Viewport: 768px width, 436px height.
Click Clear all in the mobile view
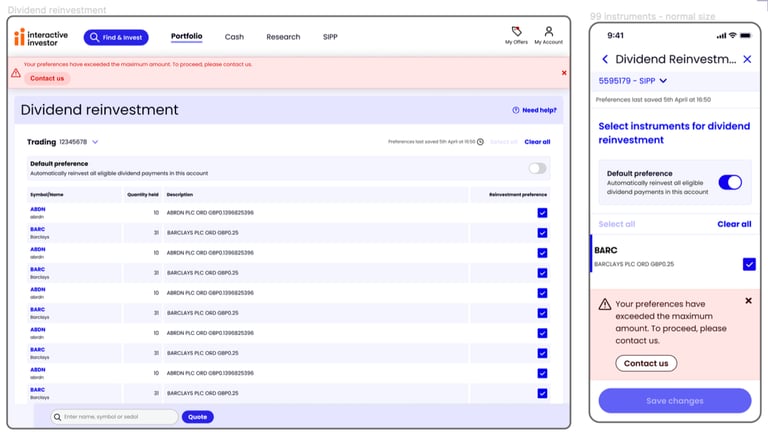734,224
